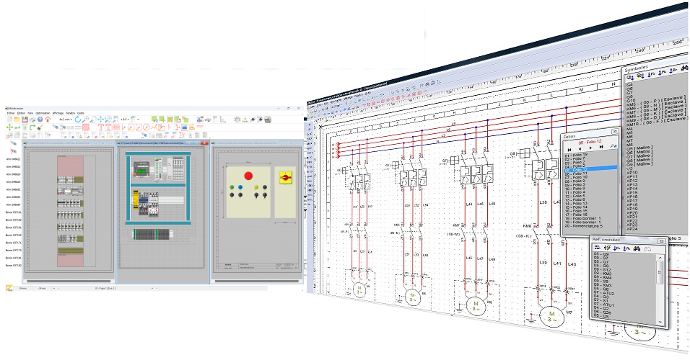Viewport: 690px width, 360px height.
Task: Save with the red floppy disk icon
Action: [x=25, y=119]
